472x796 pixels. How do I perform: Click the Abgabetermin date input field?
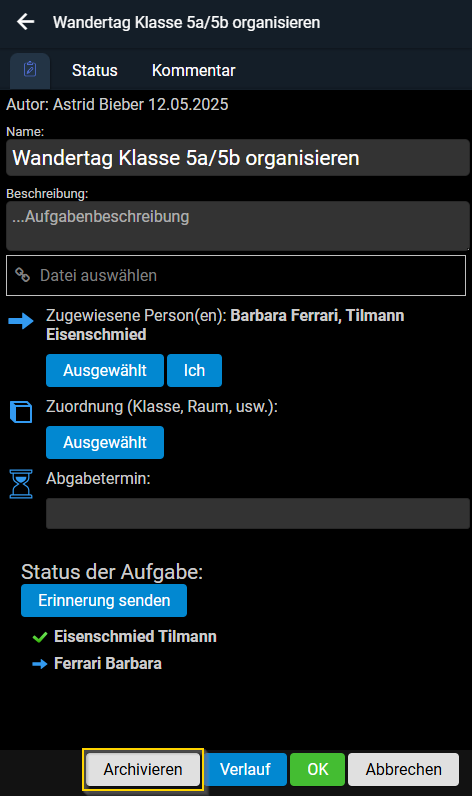click(x=258, y=513)
